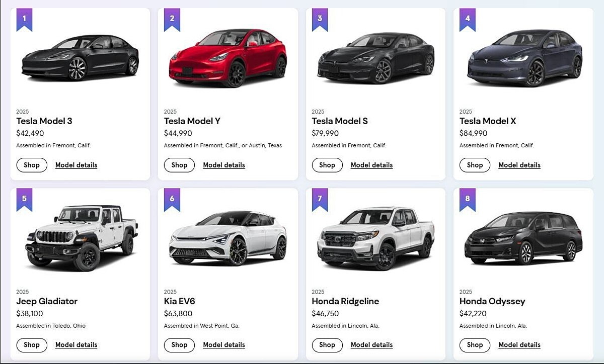Shop the Tesla Model 3
The width and height of the screenshot is (604, 364).
click(32, 165)
